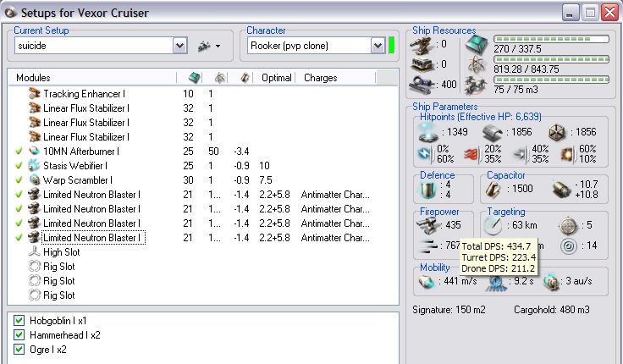Sort by the Charges column header
The height and width of the screenshot is (364, 623).
320,78
